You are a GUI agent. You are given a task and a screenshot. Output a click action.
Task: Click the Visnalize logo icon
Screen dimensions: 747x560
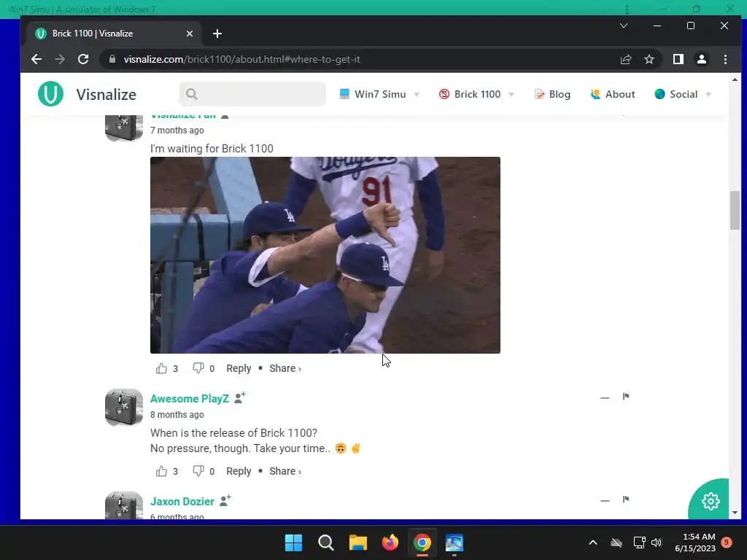tap(50, 94)
